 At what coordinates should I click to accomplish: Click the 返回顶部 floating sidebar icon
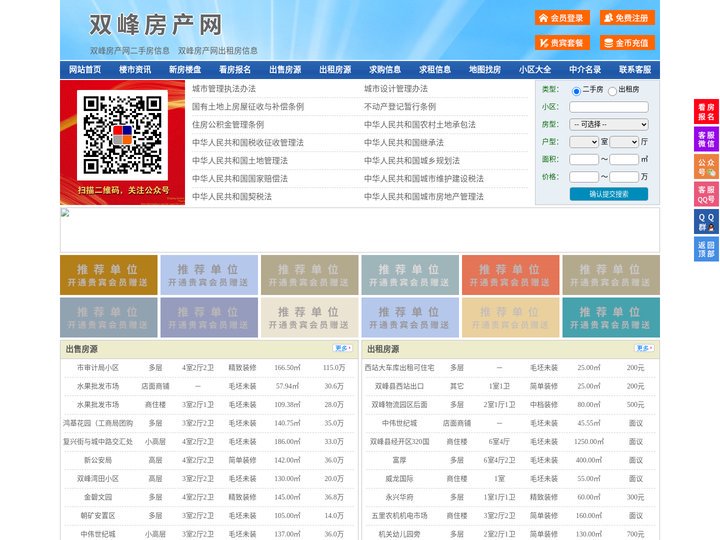coord(706,249)
